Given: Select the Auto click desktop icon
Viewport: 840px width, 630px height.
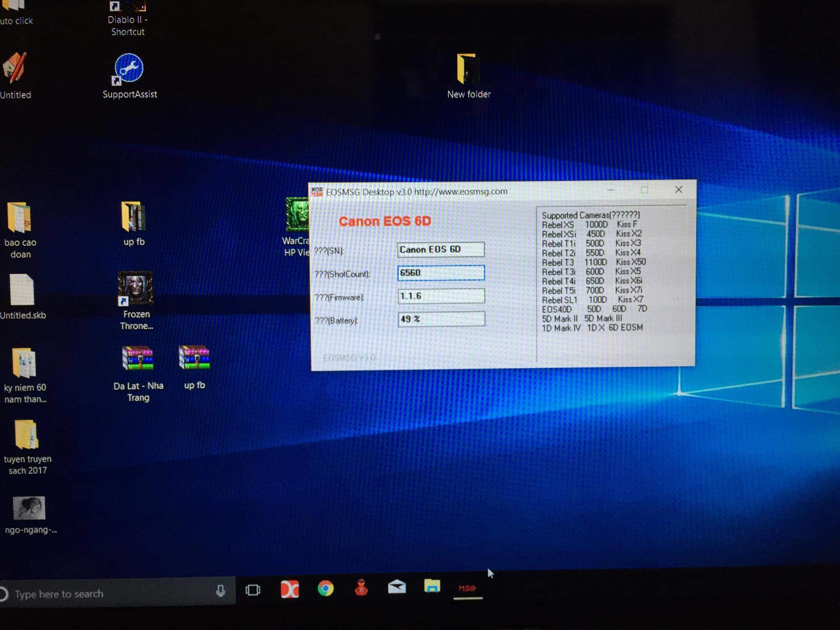Looking at the screenshot, I should (x=13, y=5).
